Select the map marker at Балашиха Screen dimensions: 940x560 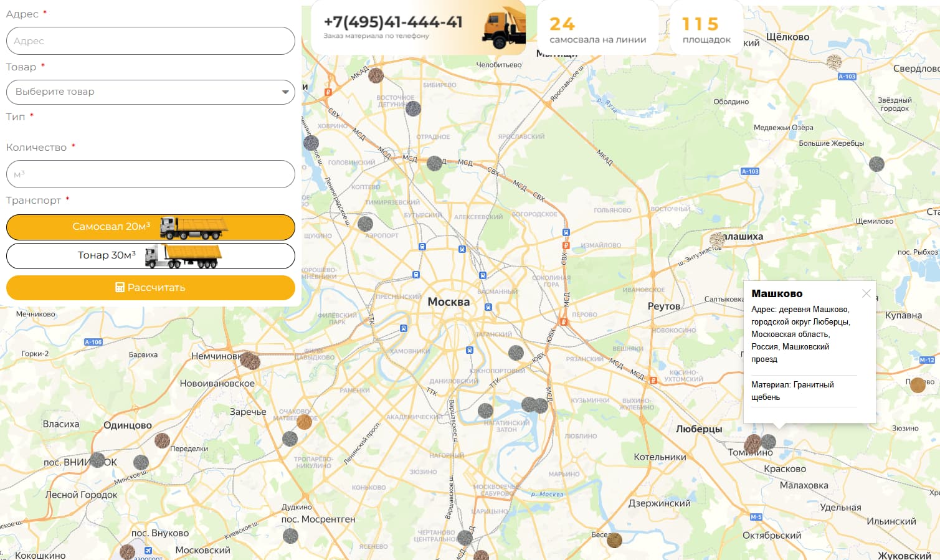pos(717,239)
